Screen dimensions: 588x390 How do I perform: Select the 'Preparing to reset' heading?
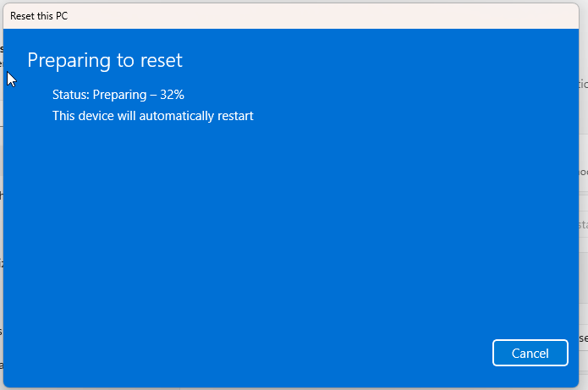click(105, 60)
